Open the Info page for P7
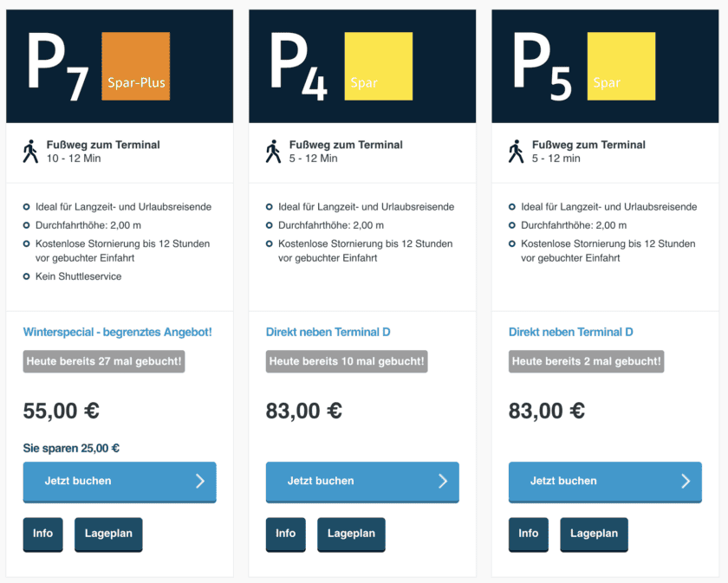This screenshot has width=728, height=583. click(42, 534)
